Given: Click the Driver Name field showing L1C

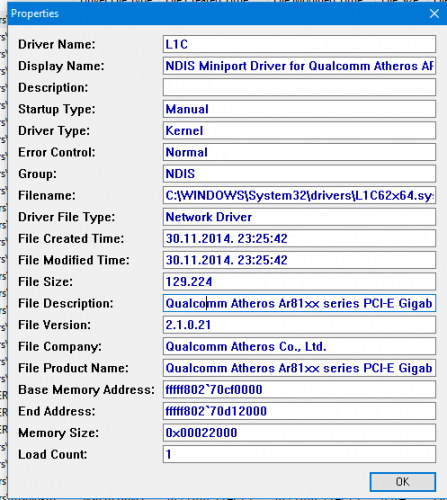Looking at the screenshot, I should click(x=299, y=44).
